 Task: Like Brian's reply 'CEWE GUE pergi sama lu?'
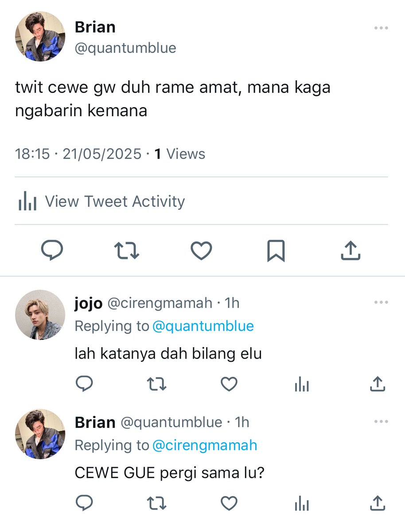pyautogui.click(x=229, y=503)
